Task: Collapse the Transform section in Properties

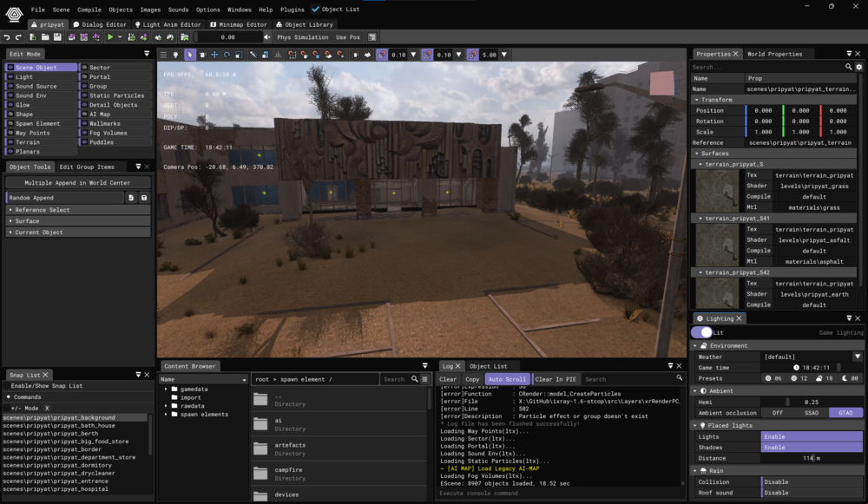Action: click(x=698, y=100)
